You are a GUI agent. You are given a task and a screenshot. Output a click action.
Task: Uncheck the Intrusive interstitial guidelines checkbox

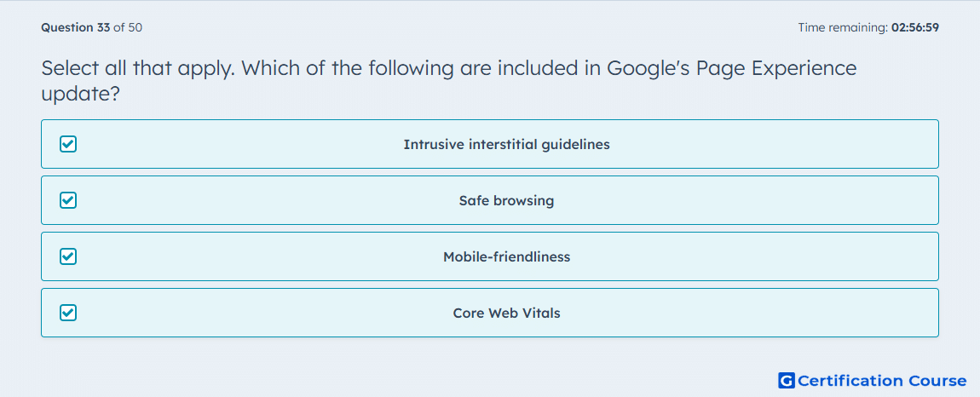68,145
